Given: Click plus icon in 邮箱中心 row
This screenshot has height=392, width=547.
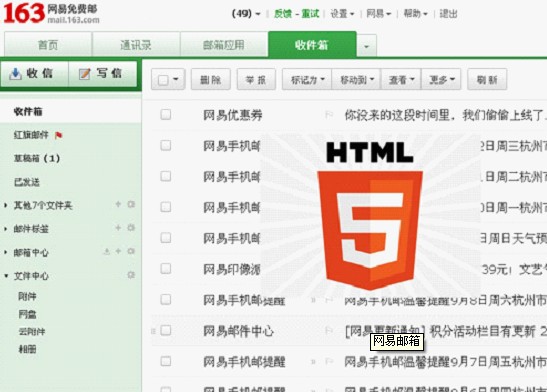Looking at the screenshot, I should (x=118, y=251).
